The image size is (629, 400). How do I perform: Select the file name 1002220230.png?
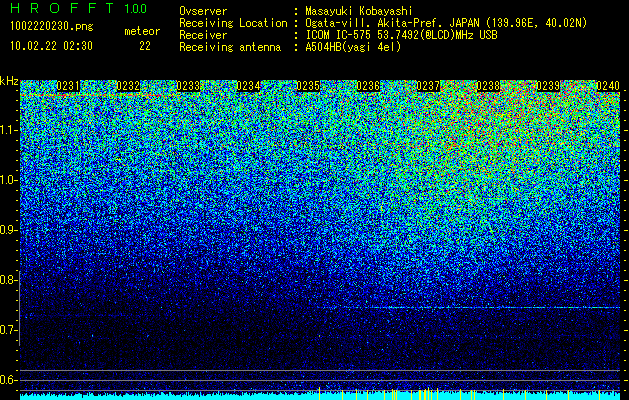coord(52,27)
